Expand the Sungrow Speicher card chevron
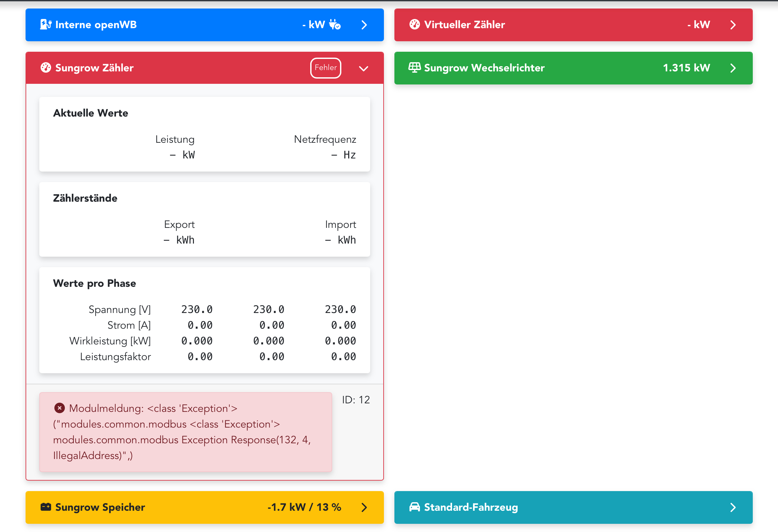Viewport: 778px width, 532px height. pyautogui.click(x=364, y=507)
